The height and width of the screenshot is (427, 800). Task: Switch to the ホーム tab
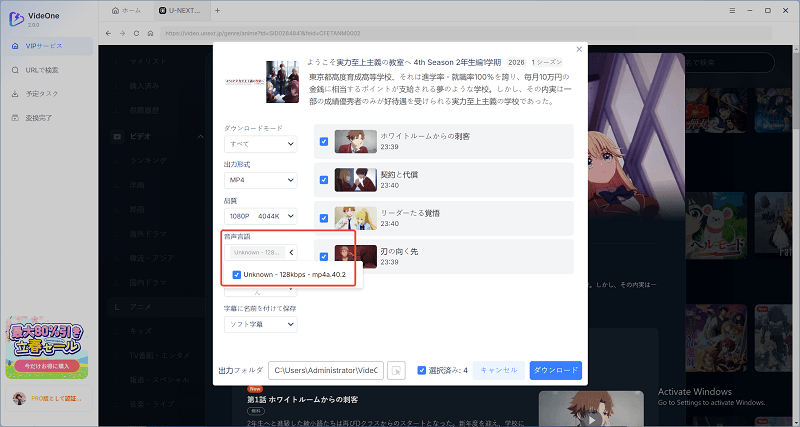coord(126,10)
